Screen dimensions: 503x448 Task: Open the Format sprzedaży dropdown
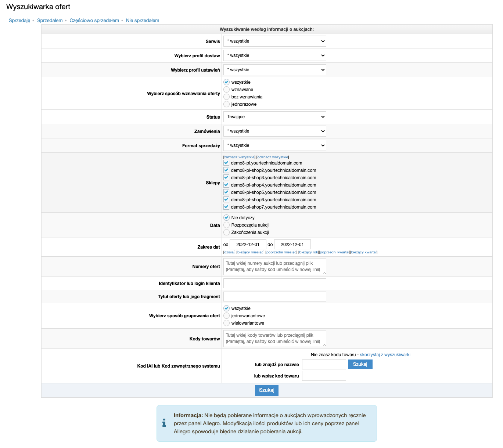pos(275,145)
